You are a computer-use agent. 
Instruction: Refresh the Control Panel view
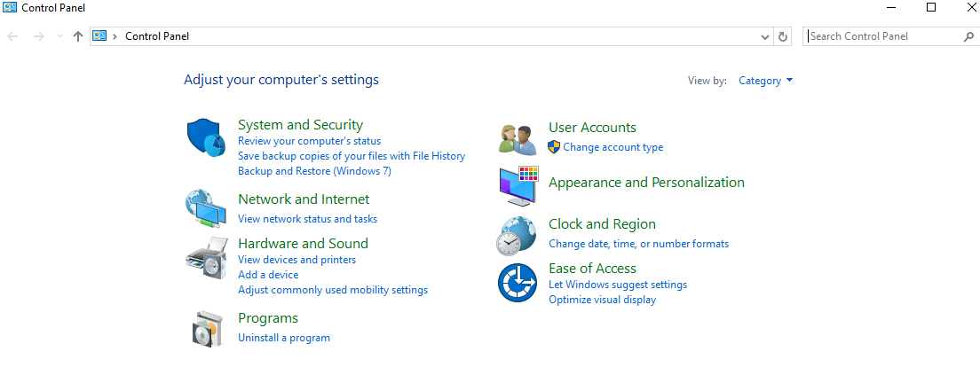(783, 36)
